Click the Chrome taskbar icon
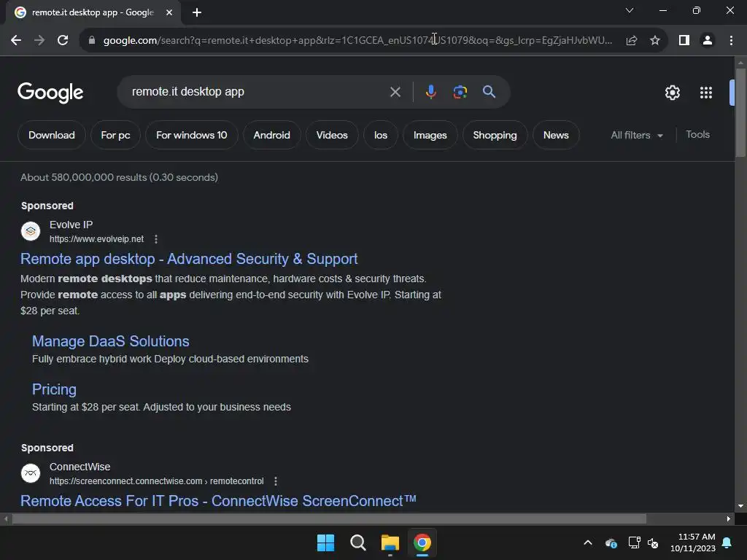The image size is (747, 560). 422,542
